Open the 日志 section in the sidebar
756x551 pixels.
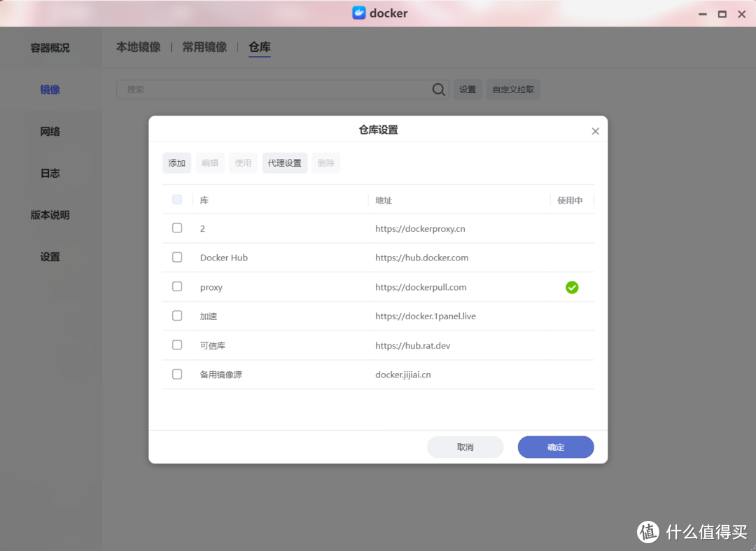(50, 173)
